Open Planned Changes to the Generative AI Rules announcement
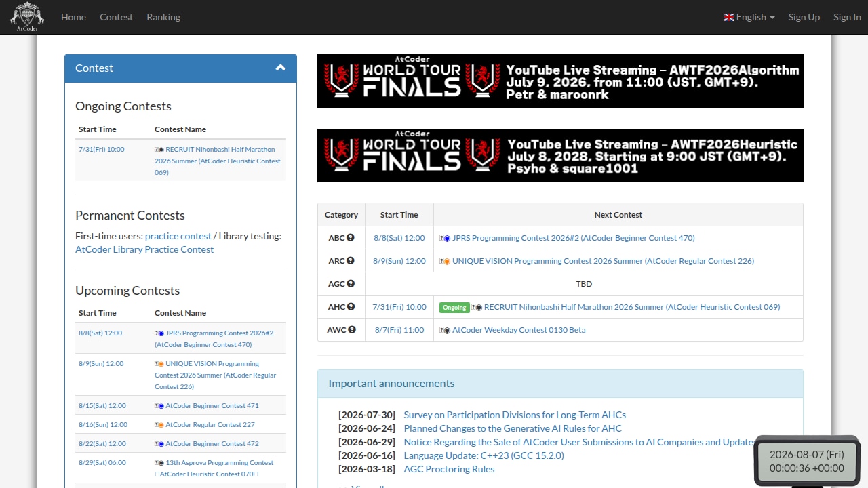 click(x=513, y=428)
